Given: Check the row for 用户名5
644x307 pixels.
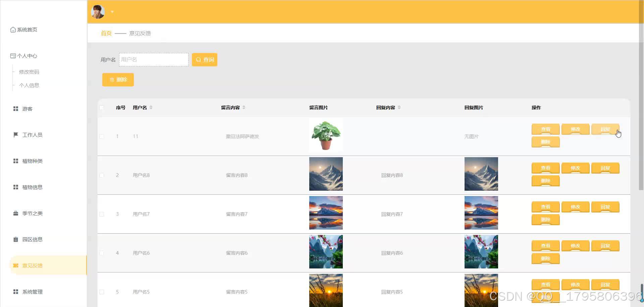Looking at the screenshot, I should coord(102,292).
